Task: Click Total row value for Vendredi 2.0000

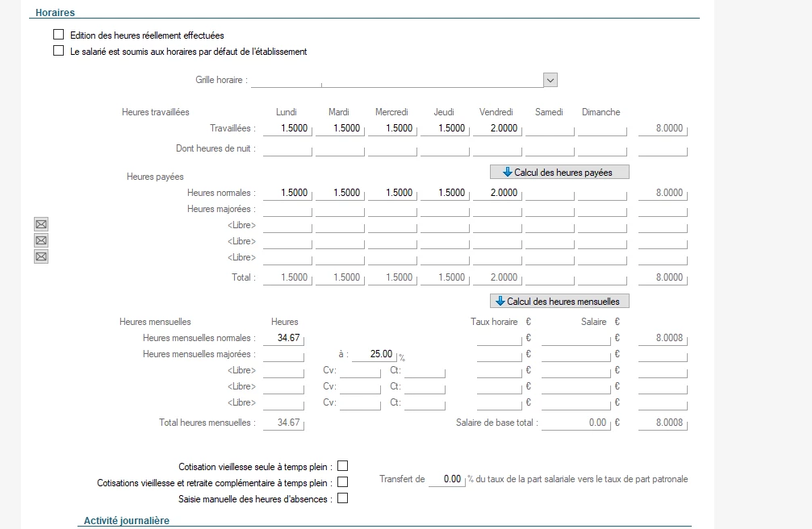Action: 497,277
